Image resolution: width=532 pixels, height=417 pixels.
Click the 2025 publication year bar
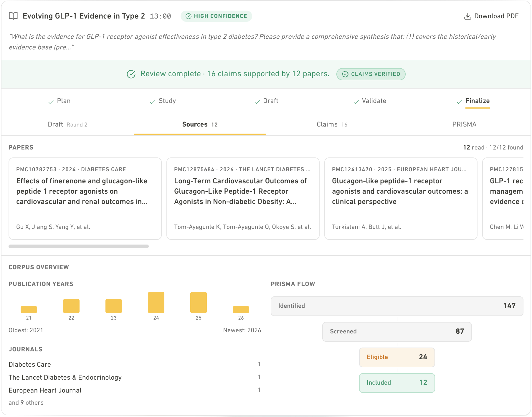(x=199, y=303)
